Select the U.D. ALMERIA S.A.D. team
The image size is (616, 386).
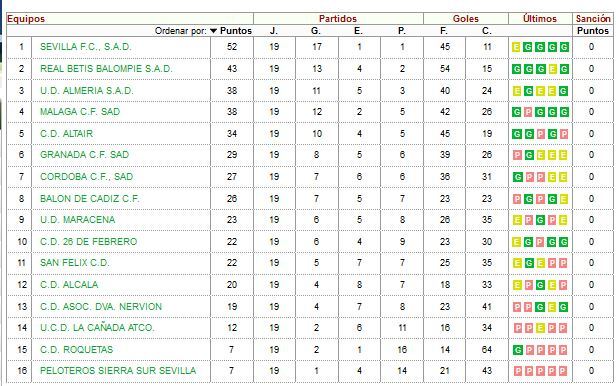[86, 91]
